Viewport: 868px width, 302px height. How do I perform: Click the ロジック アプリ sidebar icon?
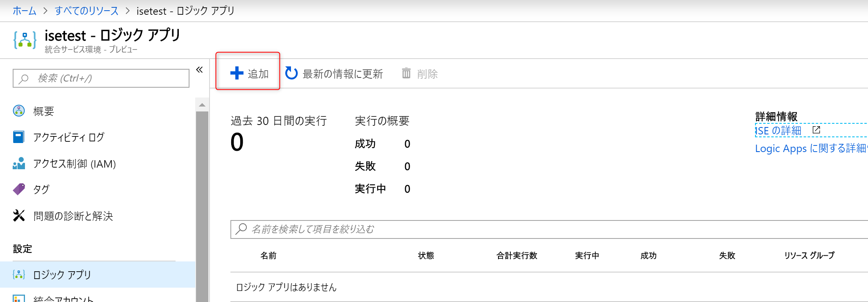(19, 275)
